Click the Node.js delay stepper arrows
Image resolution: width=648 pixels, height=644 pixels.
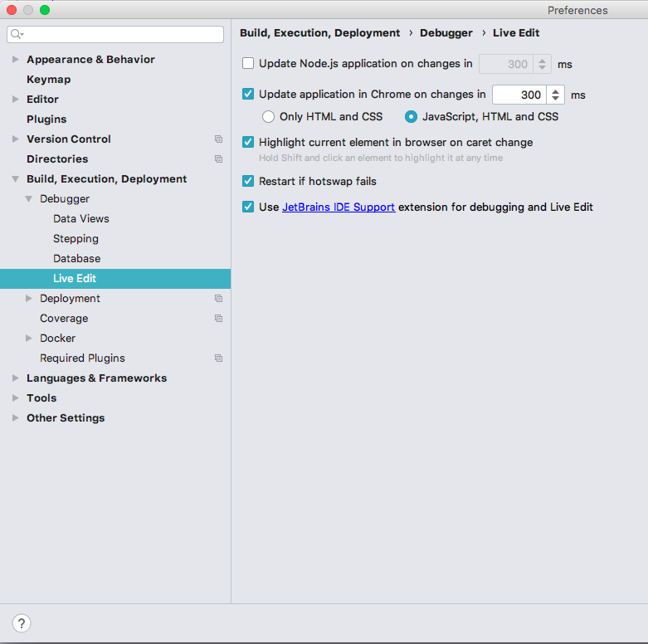tap(542, 64)
